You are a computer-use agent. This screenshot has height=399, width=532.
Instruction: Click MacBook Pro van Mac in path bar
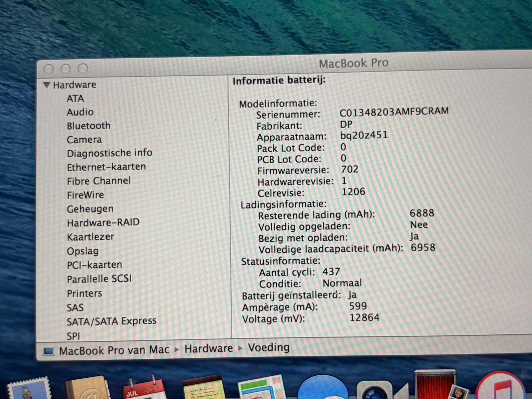tap(114, 350)
